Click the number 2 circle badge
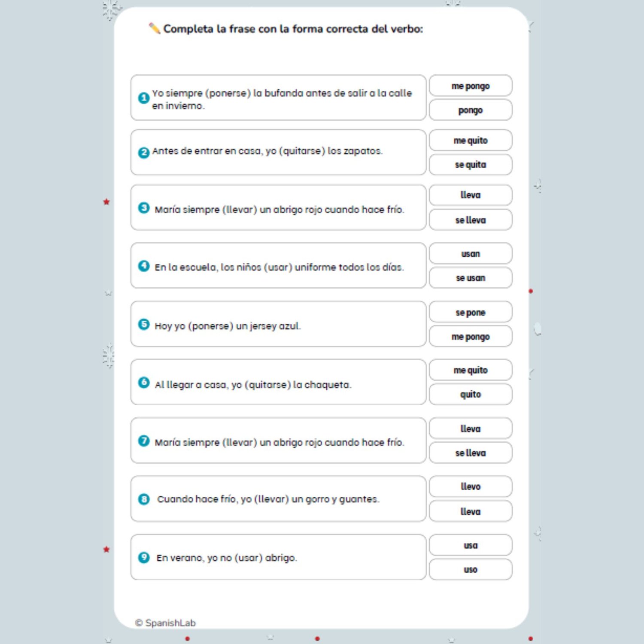 (143, 152)
